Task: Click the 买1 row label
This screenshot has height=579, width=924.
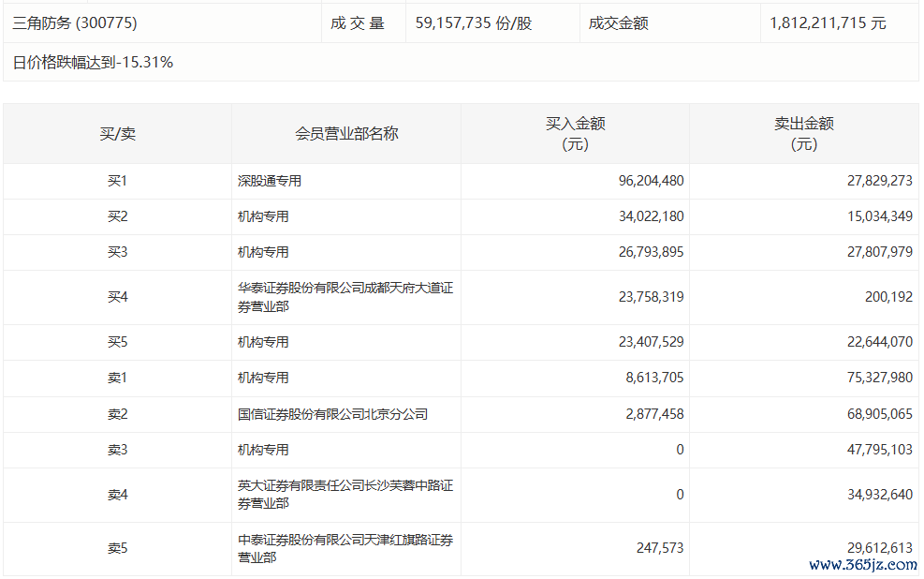Action: [117, 181]
